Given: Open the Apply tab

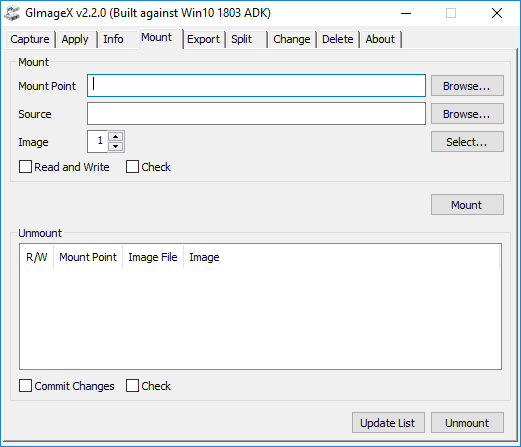Looking at the screenshot, I should (x=75, y=39).
